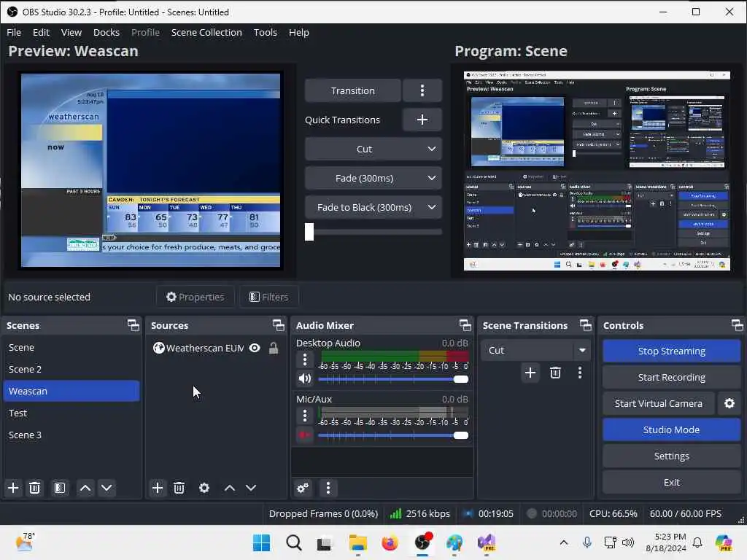Pop out the Scene Transitions dock
747x560 pixels.
(586, 325)
